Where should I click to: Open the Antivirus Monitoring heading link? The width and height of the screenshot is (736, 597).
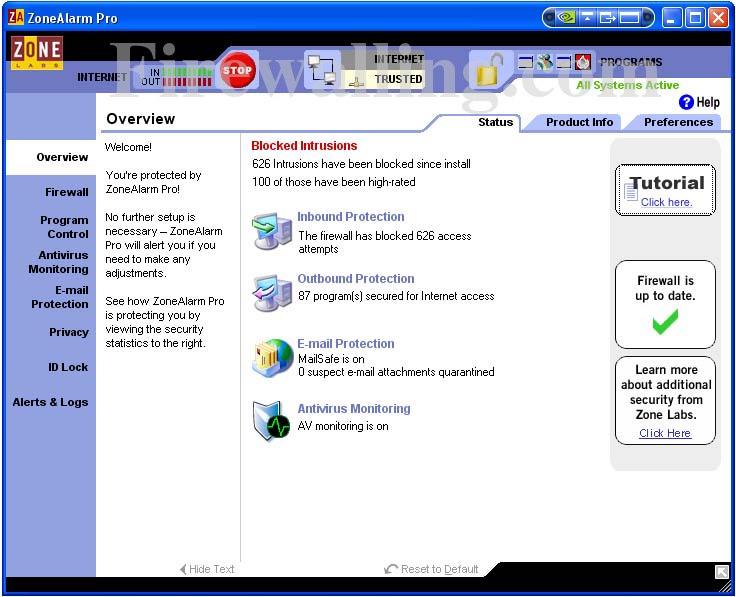tap(354, 409)
